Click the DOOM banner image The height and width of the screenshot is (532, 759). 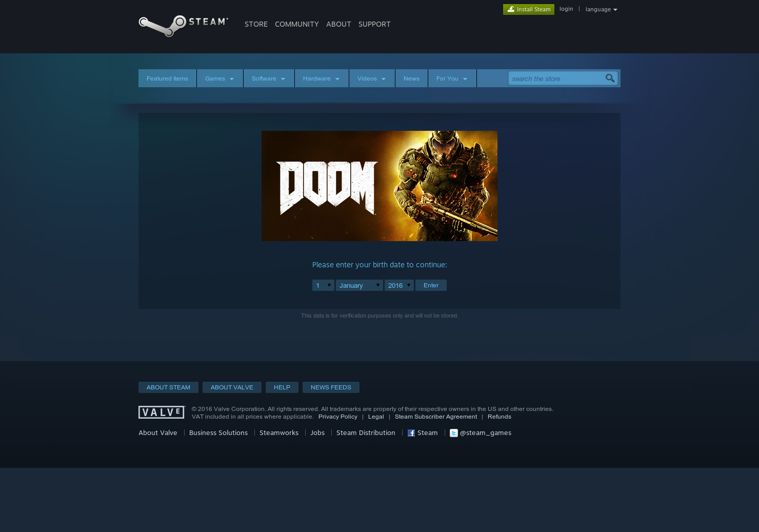[379, 186]
